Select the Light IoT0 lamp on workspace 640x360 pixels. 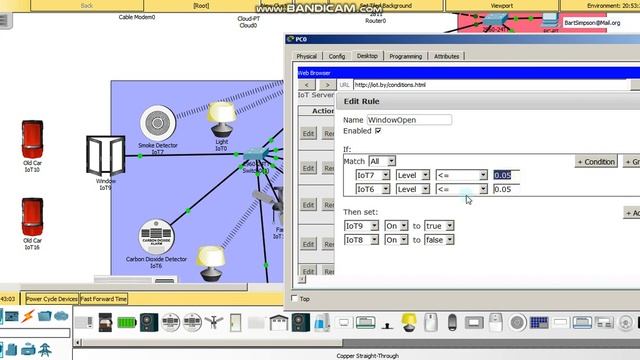tap(222, 119)
